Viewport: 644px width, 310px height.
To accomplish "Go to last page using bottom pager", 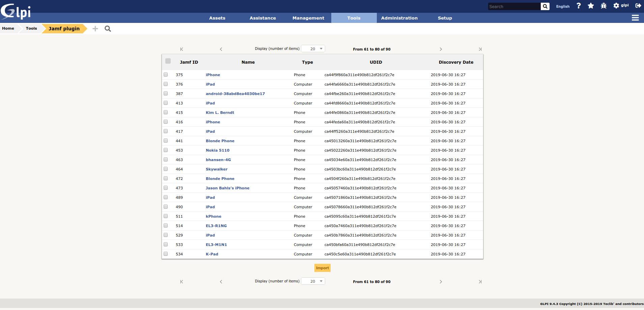I will coord(480,282).
